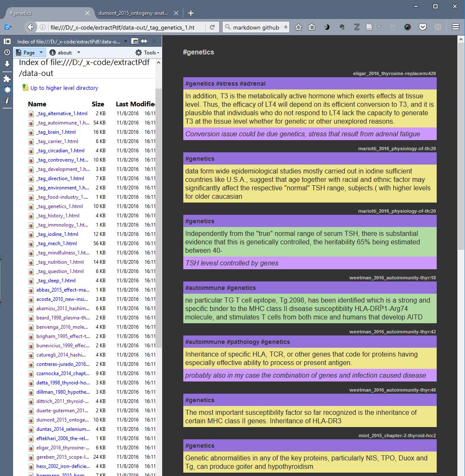Screen dimensions: 465x476
Task: Bookmark this page with the star icon
Action: pyautogui.click(x=299, y=27)
